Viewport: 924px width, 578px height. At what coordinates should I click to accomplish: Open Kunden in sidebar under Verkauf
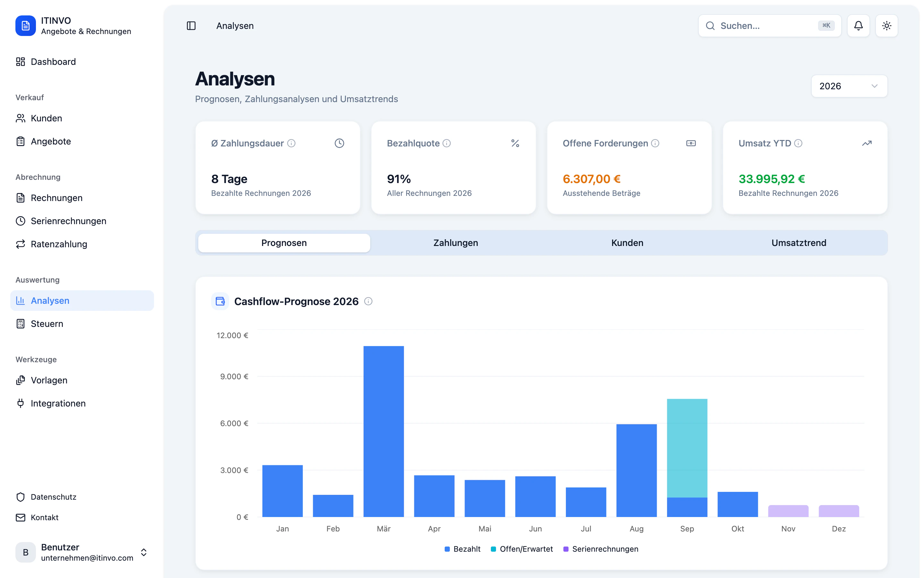[82, 118]
